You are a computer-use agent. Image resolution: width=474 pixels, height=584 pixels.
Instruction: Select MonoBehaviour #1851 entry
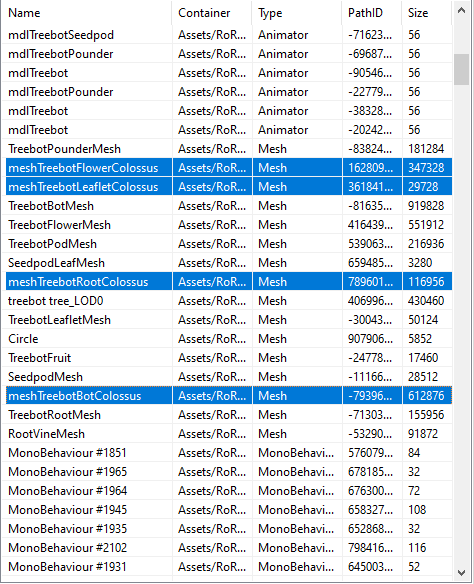pyautogui.click(x=227, y=453)
